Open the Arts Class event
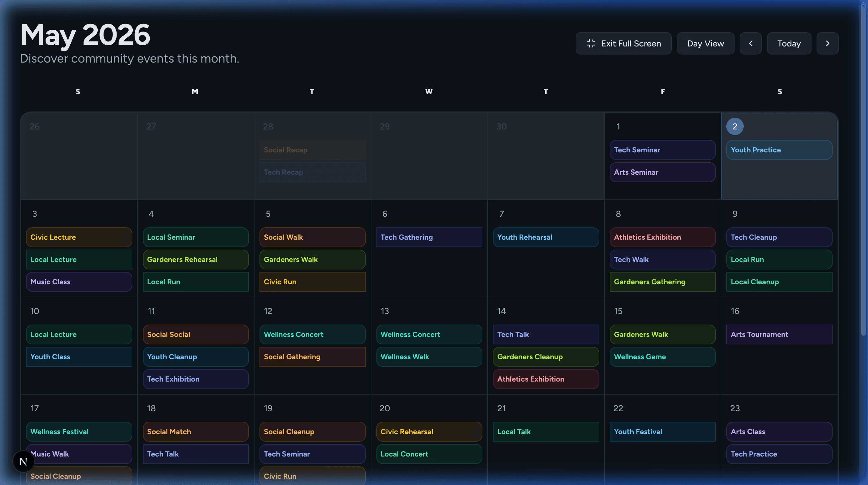Image resolution: width=868 pixels, height=485 pixels. [x=779, y=432]
